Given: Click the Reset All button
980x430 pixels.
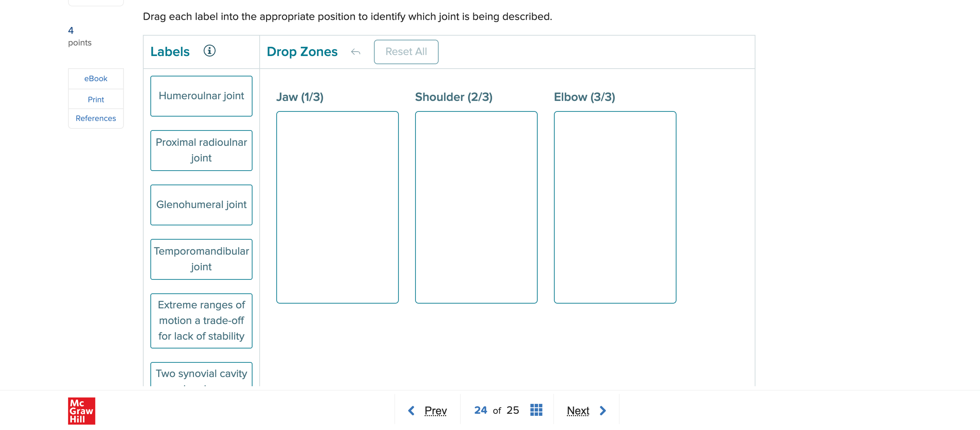Looking at the screenshot, I should [x=406, y=52].
